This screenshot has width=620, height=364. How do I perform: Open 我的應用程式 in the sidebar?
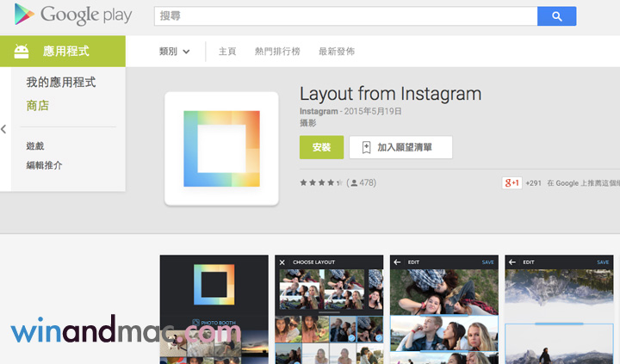click(x=60, y=83)
